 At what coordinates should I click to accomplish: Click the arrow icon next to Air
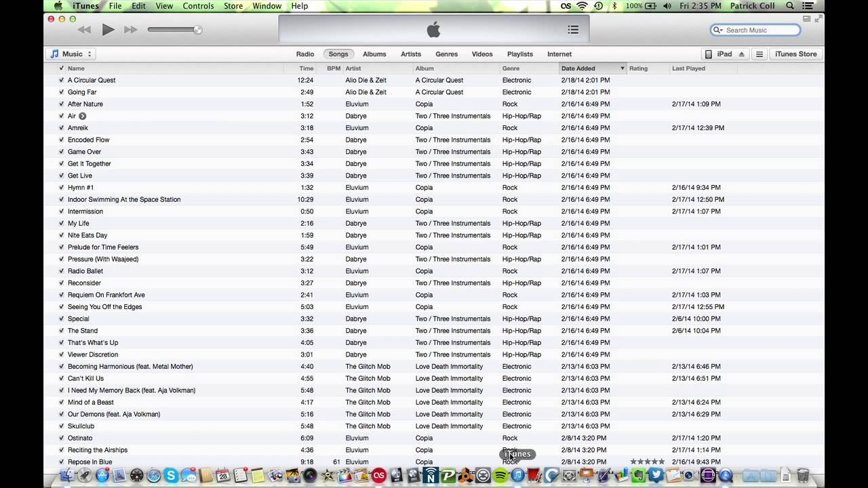pyautogui.click(x=82, y=116)
